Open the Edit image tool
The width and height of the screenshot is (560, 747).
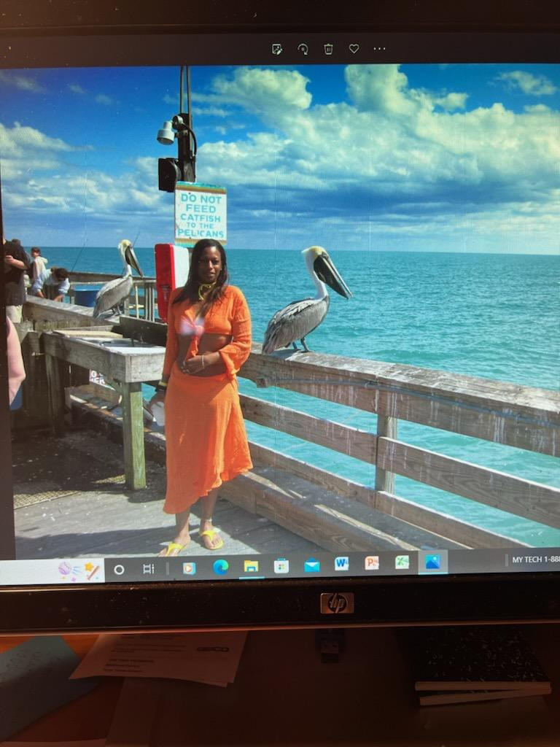click(277, 49)
